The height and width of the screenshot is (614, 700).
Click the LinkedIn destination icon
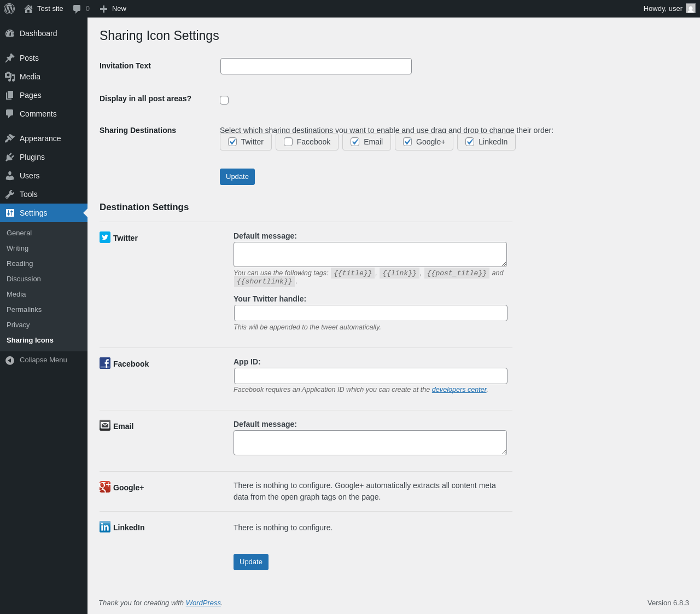coord(105,526)
